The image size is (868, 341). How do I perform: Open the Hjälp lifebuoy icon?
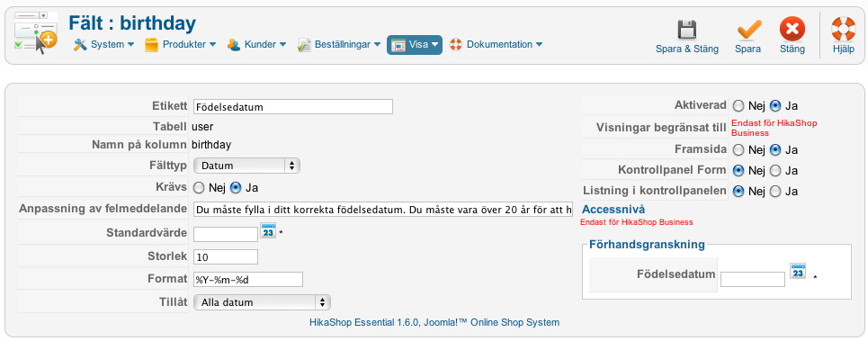[x=843, y=29]
